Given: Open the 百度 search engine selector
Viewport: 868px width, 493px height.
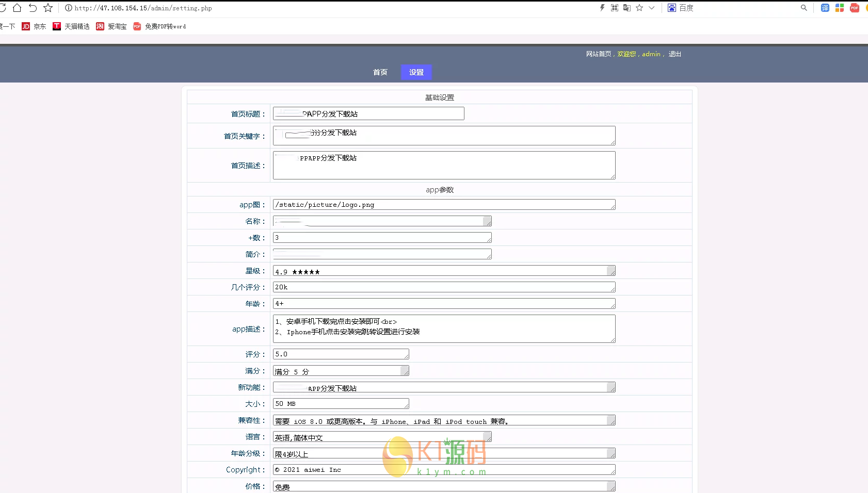Looking at the screenshot, I should (x=680, y=8).
